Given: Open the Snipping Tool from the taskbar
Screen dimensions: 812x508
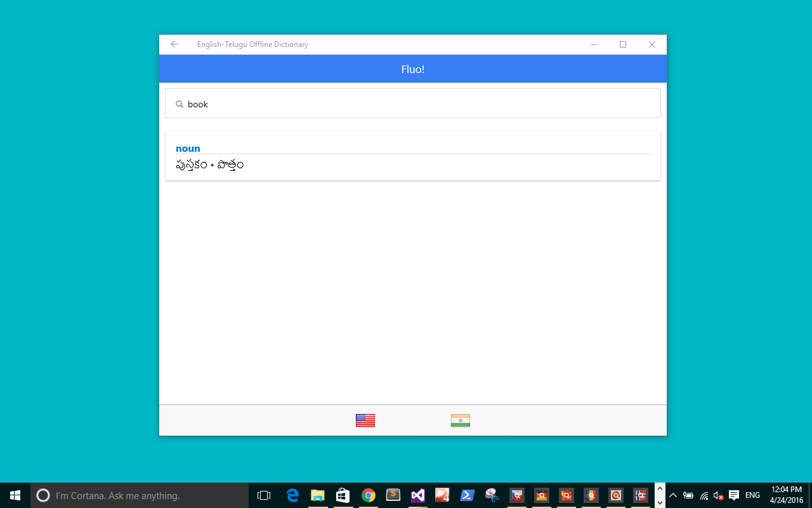Looking at the screenshot, I should (492, 495).
